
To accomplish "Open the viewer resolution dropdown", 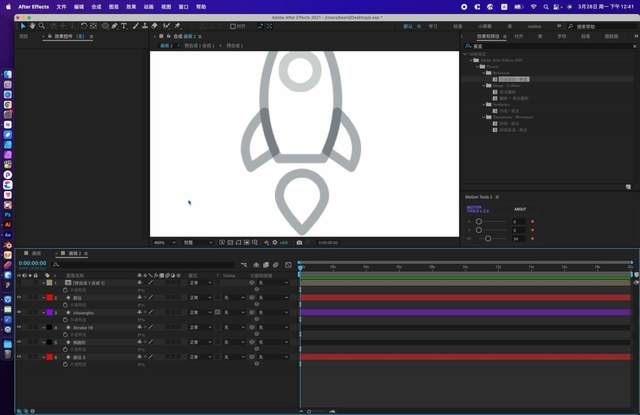I will click(198, 242).
